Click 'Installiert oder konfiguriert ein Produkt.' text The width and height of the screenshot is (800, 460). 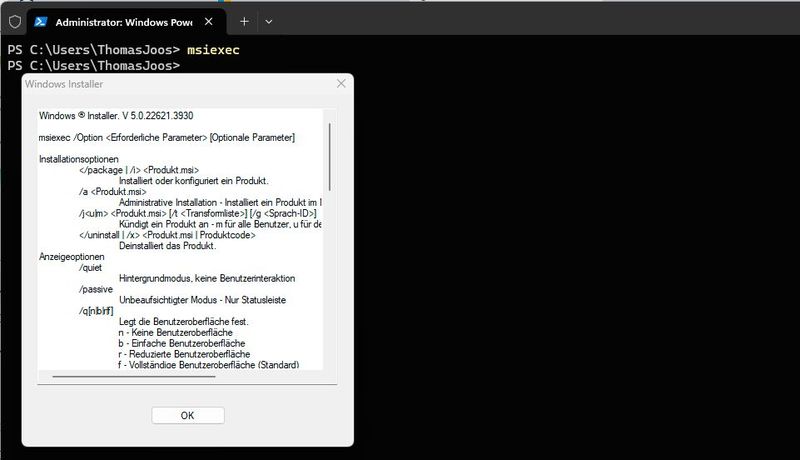pyautogui.click(x=193, y=181)
